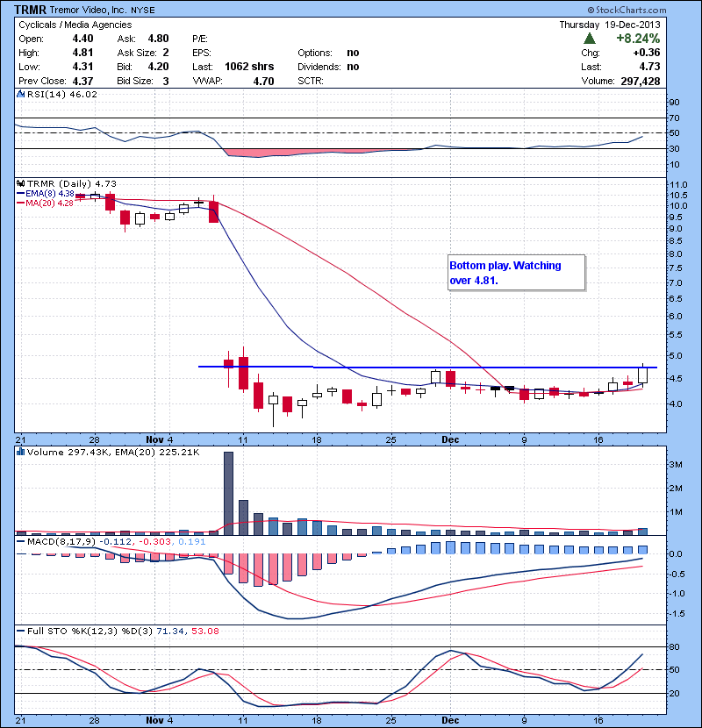Click the bar-chart icon beside the Volume label
Image resolution: width=702 pixels, height=728 pixels.
click(x=20, y=452)
